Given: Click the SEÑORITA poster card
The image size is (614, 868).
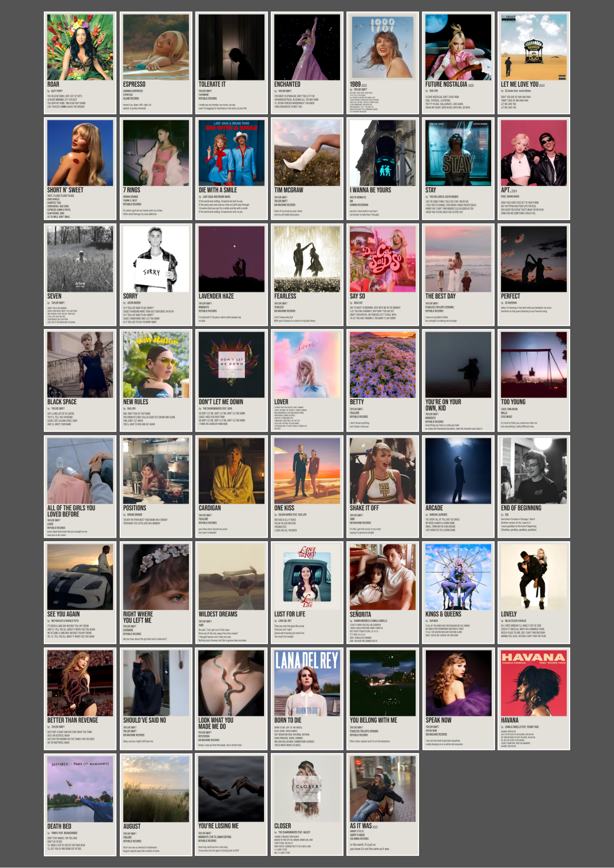Looking at the screenshot, I should pos(383,593).
